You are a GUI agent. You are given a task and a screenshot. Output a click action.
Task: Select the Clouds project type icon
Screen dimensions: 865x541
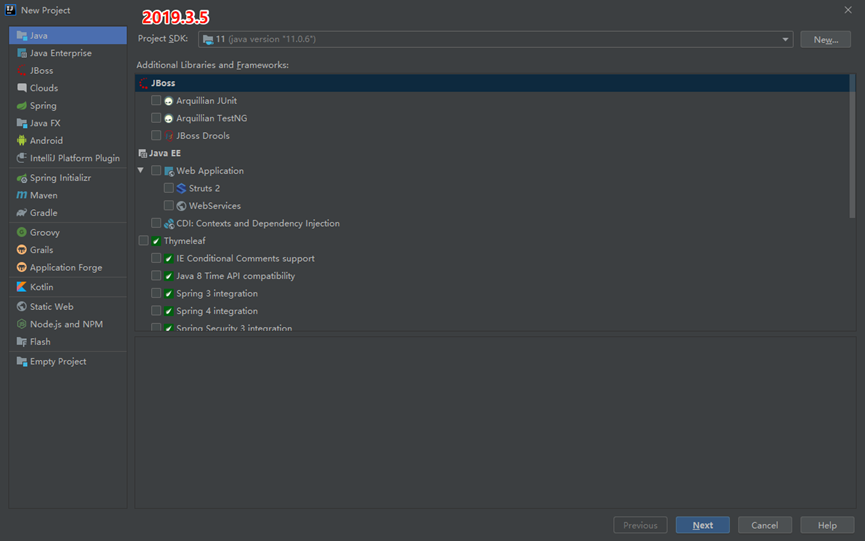point(22,88)
